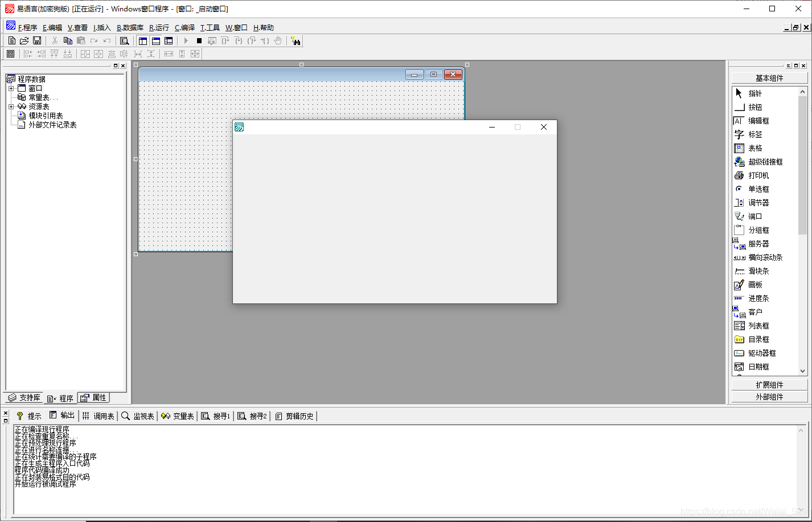Switch to the 支持库 tab
The image size is (812, 522).
coord(24,397)
